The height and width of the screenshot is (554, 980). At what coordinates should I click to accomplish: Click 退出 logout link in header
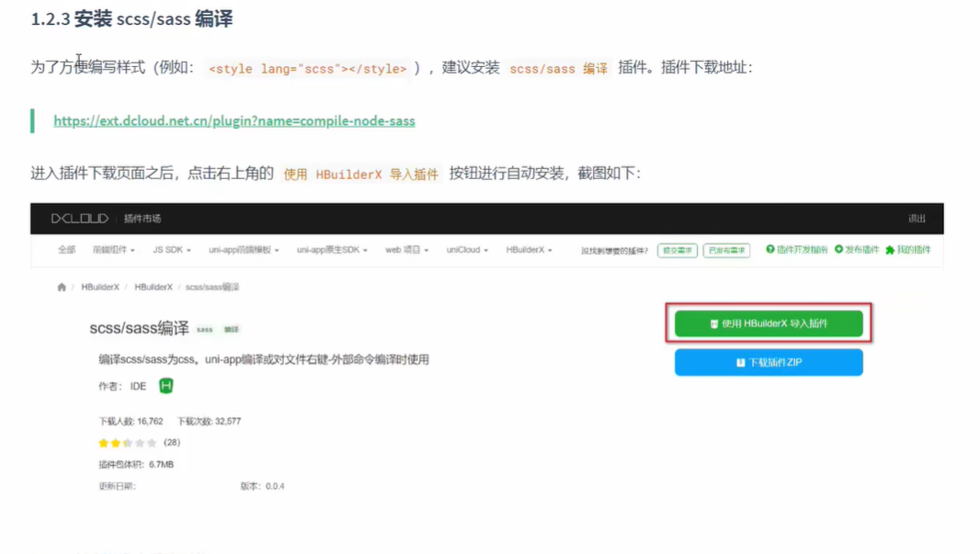[x=917, y=219]
